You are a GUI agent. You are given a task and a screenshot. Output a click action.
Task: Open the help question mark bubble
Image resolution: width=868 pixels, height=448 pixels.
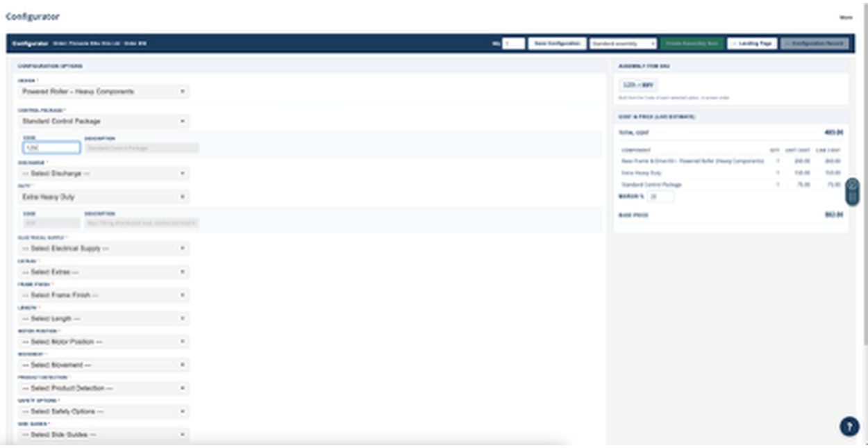tap(849, 426)
